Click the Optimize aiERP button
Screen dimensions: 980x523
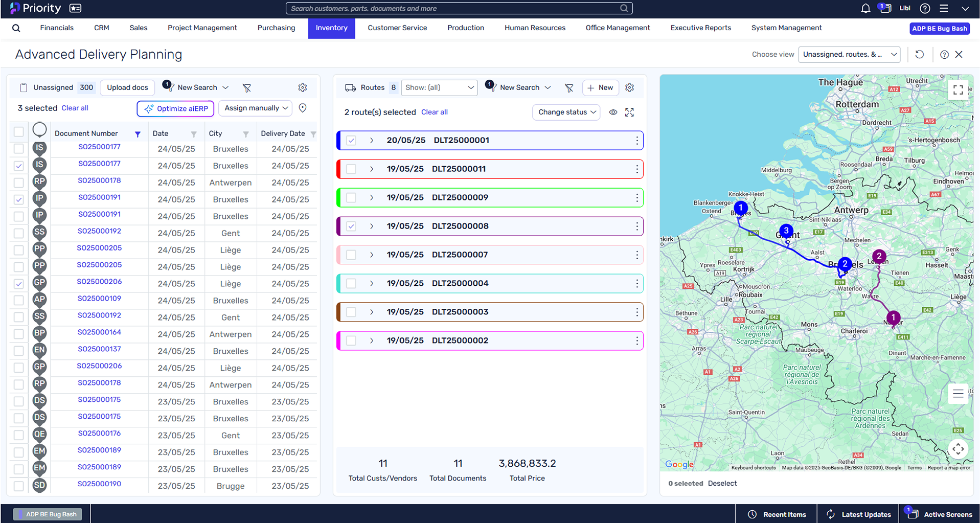click(x=175, y=108)
